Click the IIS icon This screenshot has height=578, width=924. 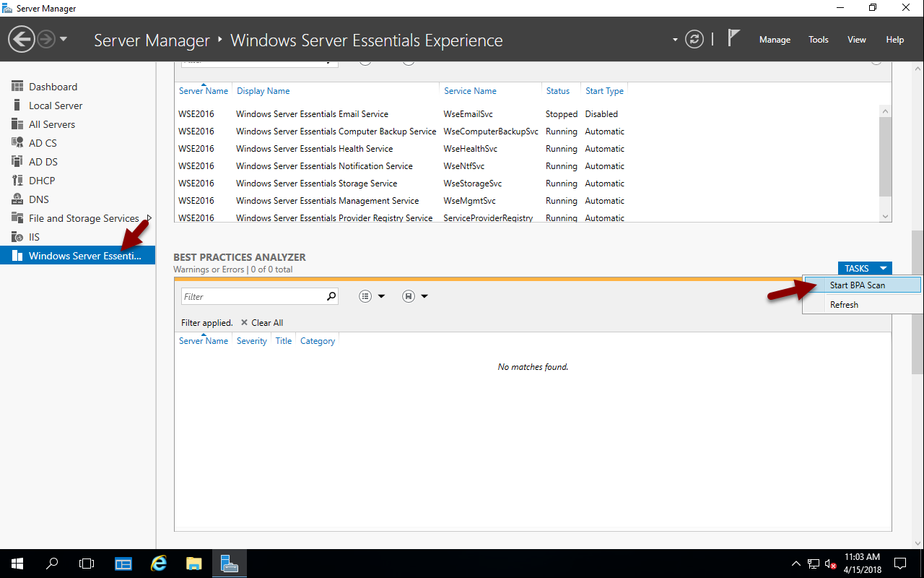[x=17, y=237]
